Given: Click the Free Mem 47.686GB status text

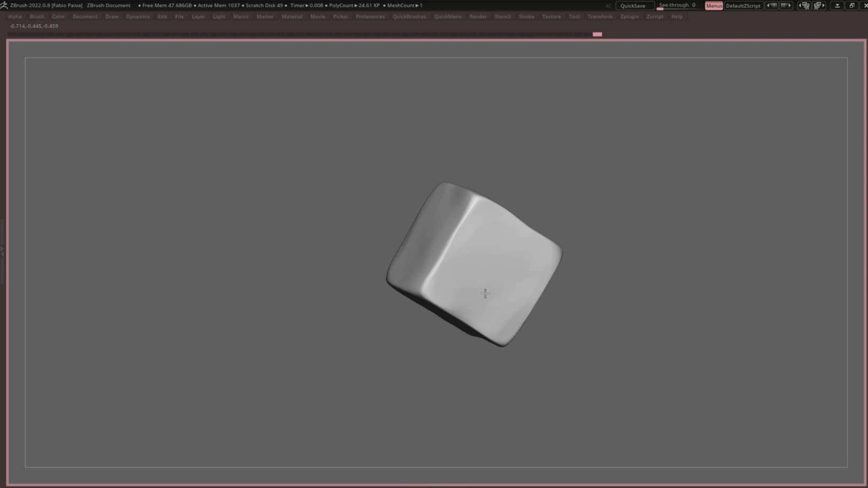Looking at the screenshot, I should [167, 5].
